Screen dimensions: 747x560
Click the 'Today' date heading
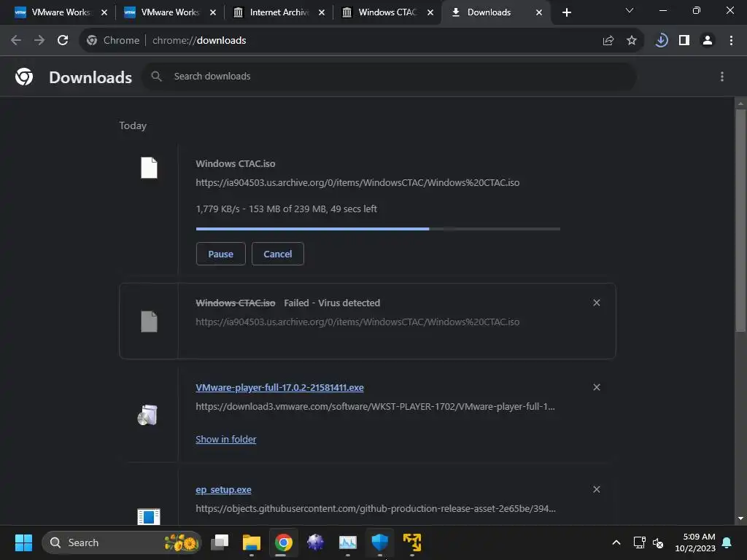[133, 125]
